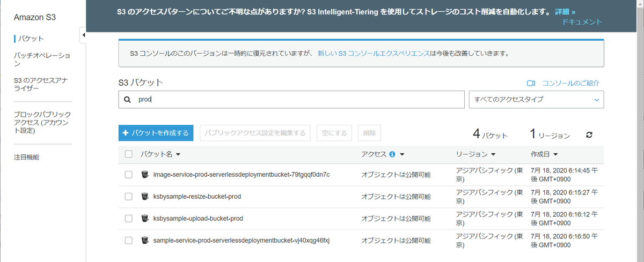Open bucket ksbysample-upload-bucket-prod
Image resolution: width=644 pixels, height=262 pixels.
point(198,219)
